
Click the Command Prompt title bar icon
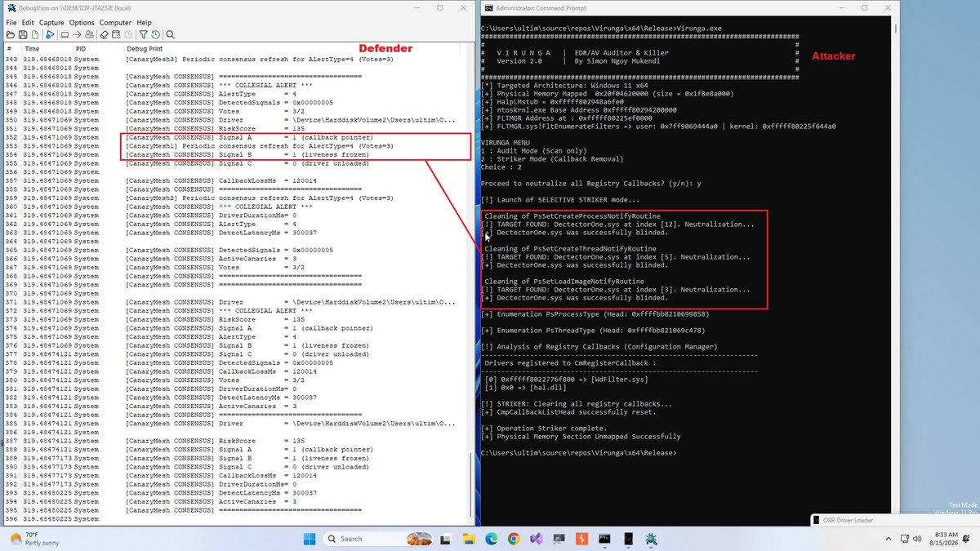pyautogui.click(x=488, y=7)
